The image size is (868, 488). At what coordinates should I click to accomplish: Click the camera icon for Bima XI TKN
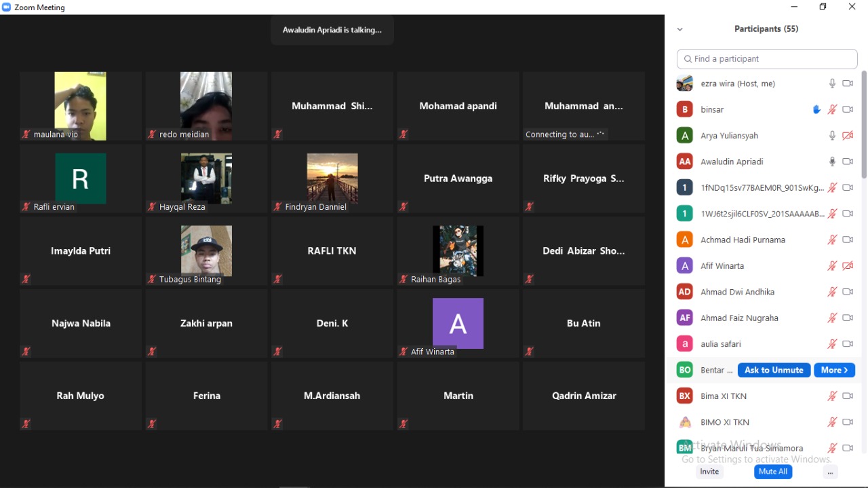[848, 396]
